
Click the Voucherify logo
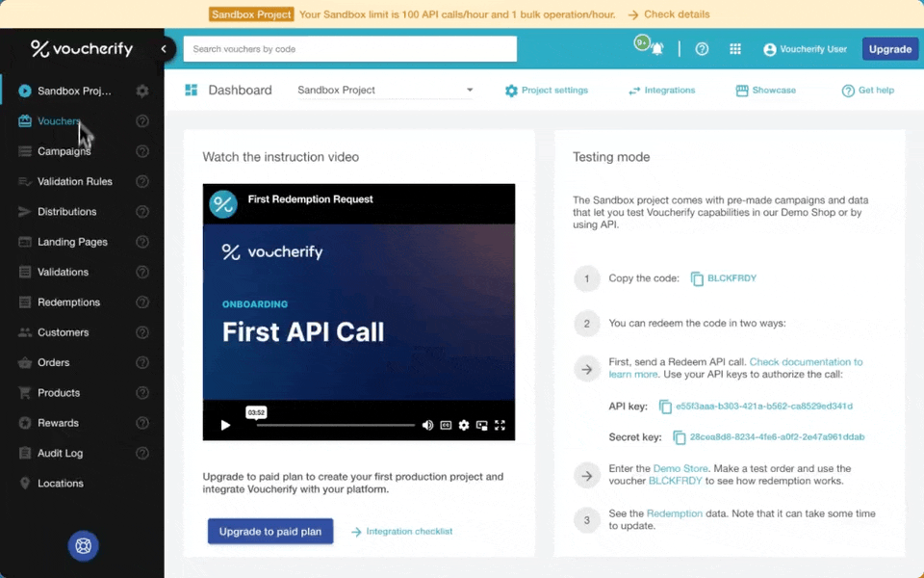pyautogui.click(x=82, y=48)
